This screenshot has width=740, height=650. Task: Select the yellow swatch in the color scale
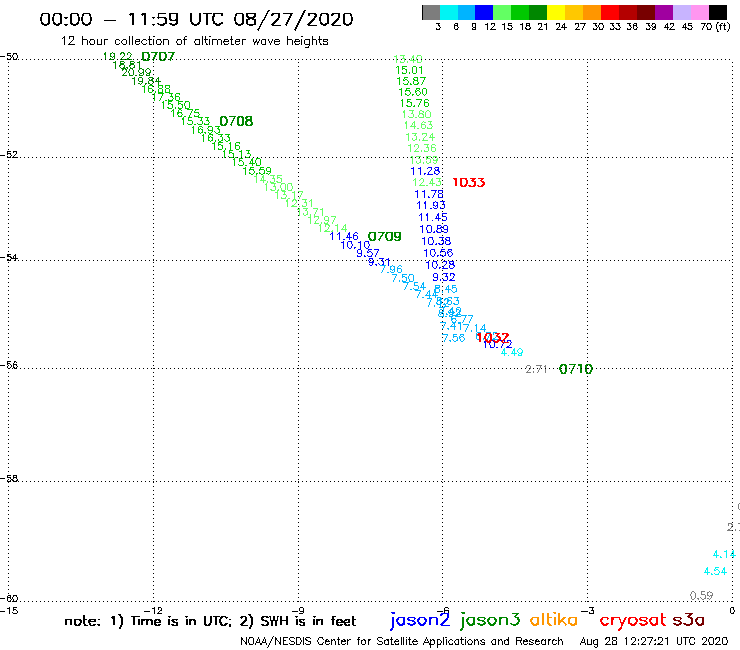click(556, 12)
